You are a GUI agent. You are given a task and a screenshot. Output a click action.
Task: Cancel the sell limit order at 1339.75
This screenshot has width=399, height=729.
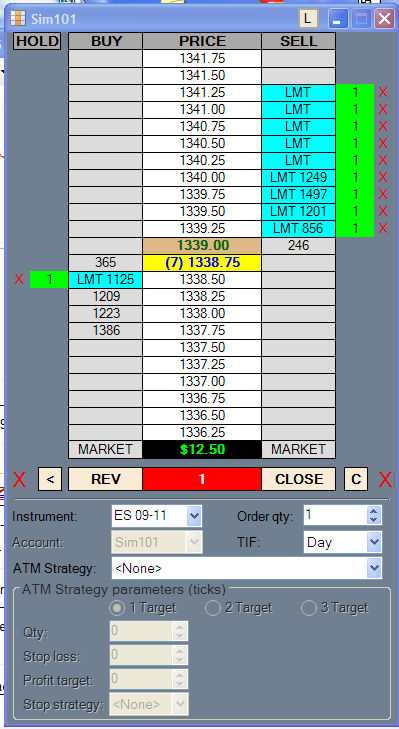(x=383, y=194)
